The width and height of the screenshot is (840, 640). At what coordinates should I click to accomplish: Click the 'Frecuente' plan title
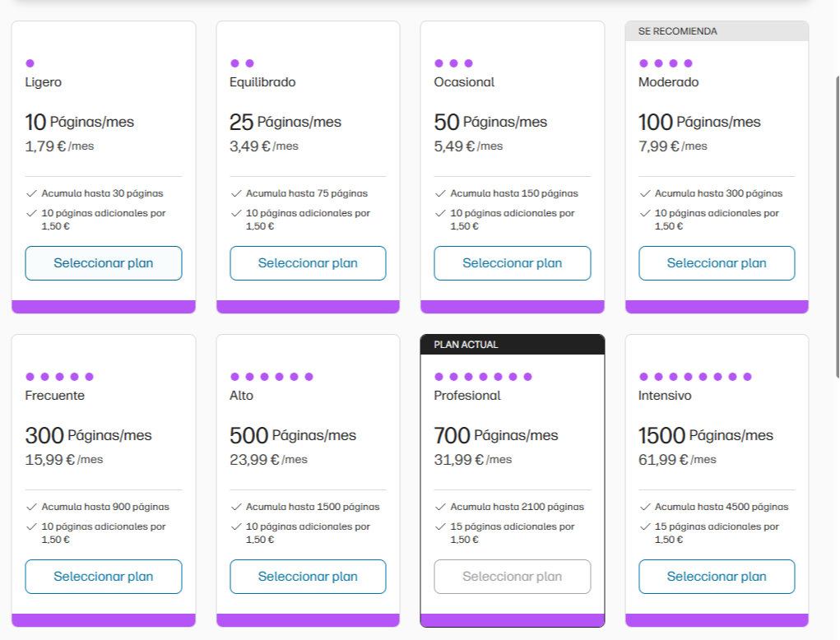tap(54, 395)
